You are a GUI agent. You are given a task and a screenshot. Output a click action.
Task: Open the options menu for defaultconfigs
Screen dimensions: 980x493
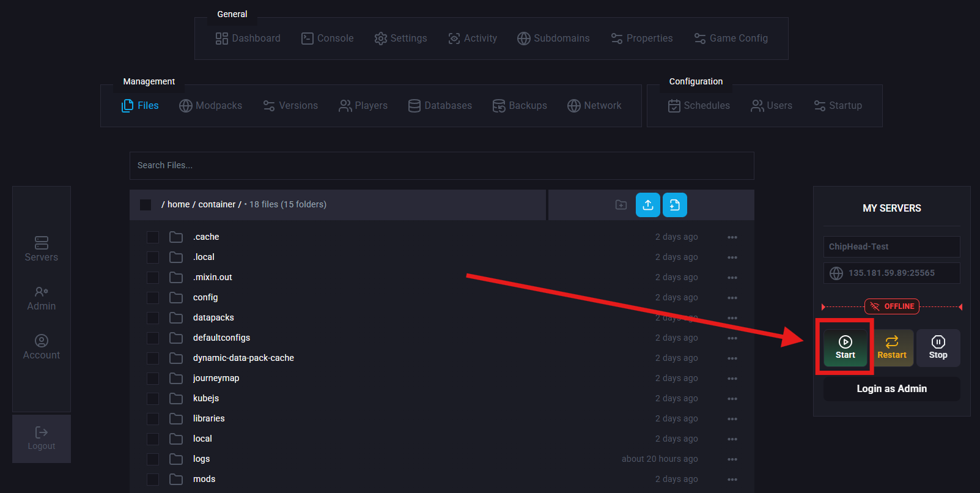pos(732,338)
